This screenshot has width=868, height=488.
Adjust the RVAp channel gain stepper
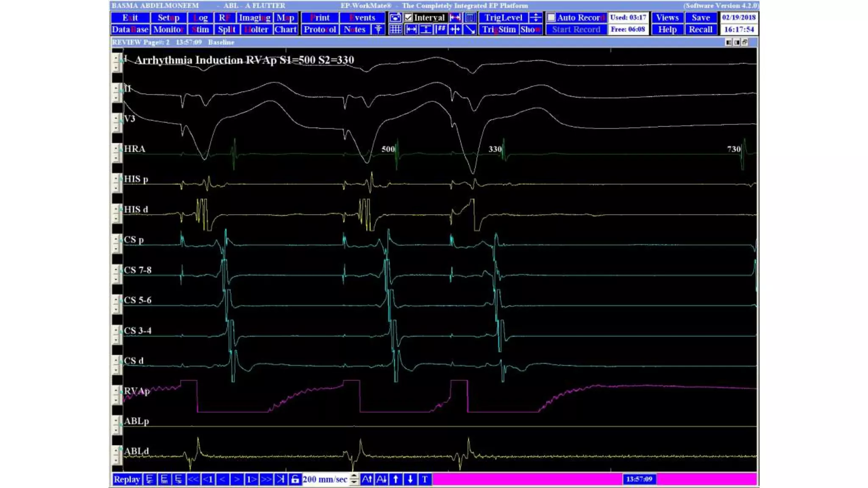pos(116,395)
